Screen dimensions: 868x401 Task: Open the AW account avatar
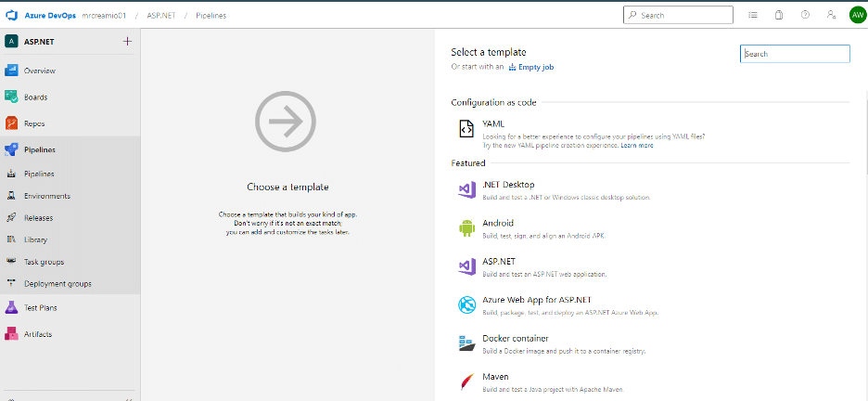(857, 15)
